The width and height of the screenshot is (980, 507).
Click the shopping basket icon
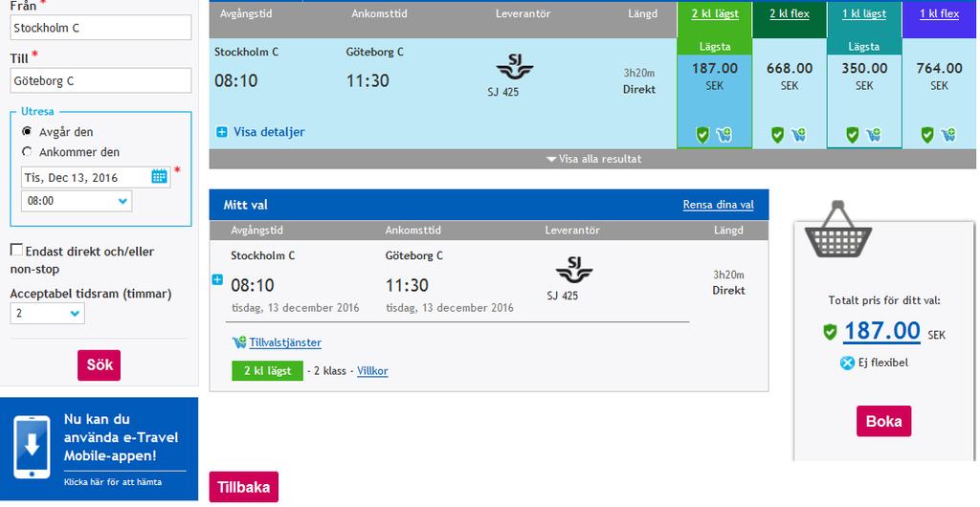837,230
